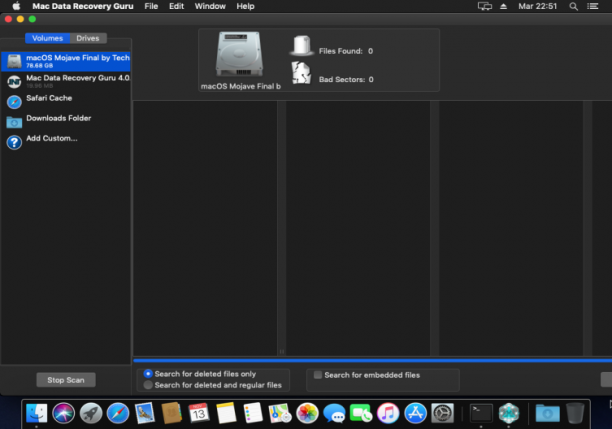Open the Apple menu
The width and height of the screenshot is (612, 429).
[x=16, y=6]
